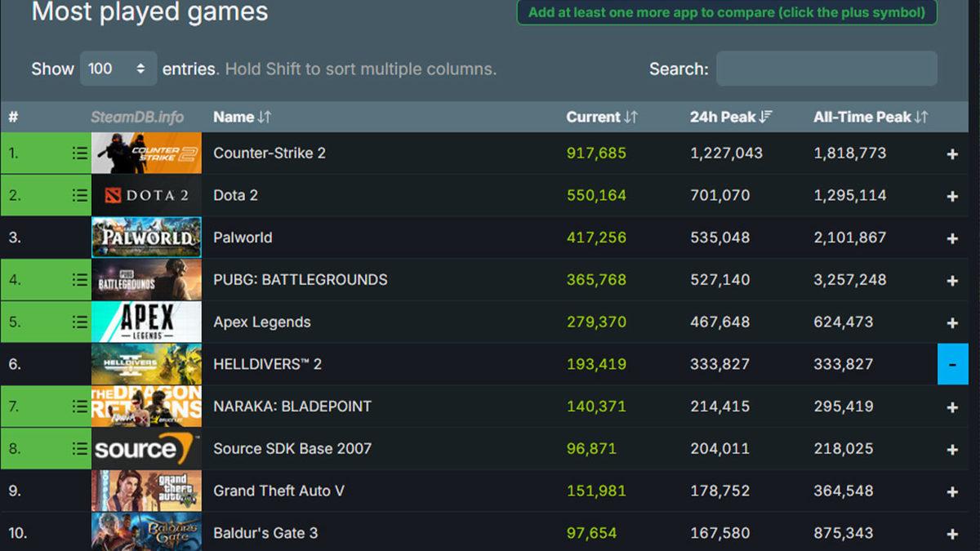
Task: Add Baldur's Gate 3 via its plus symbol
Action: click(952, 532)
